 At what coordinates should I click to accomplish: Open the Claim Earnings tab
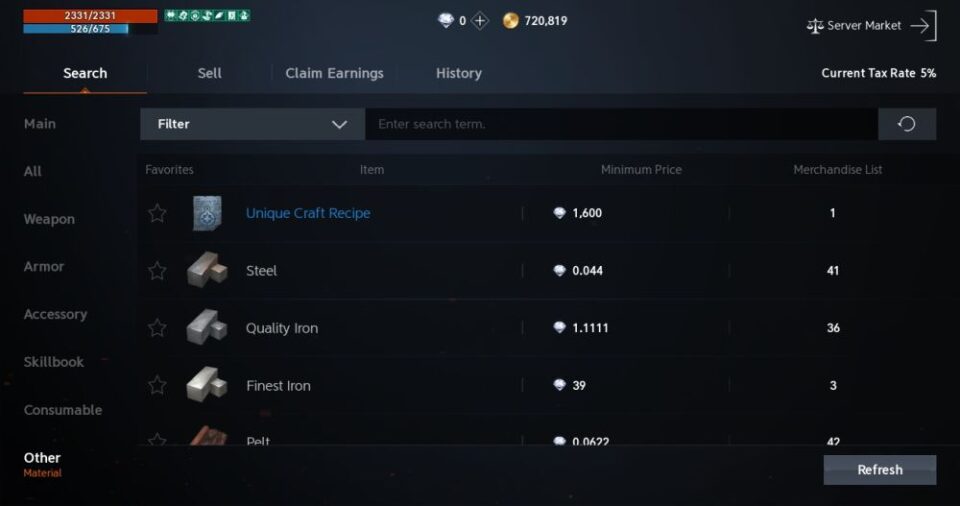[334, 73]
